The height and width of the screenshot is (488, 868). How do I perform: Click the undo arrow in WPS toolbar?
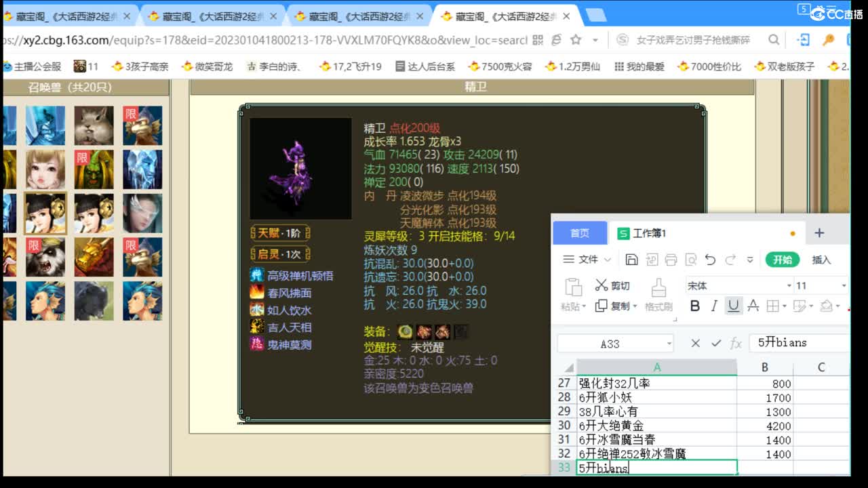click(x=710, y=260)
